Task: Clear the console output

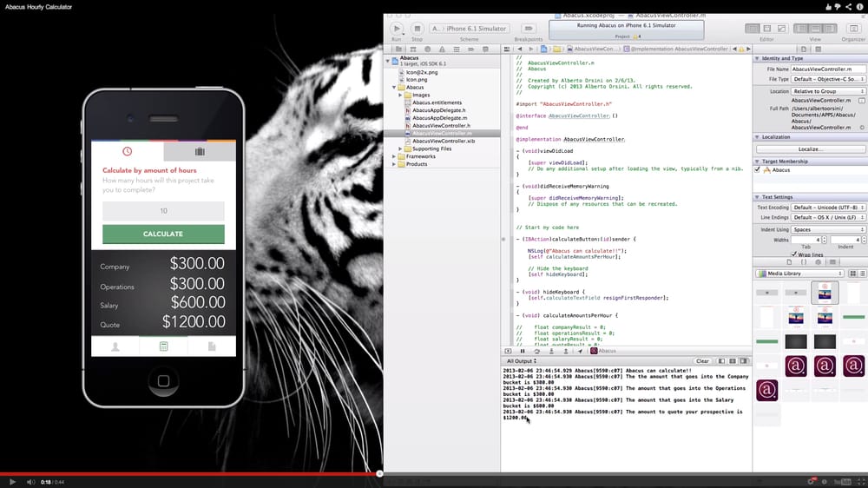Action: [x=702, y=361]
